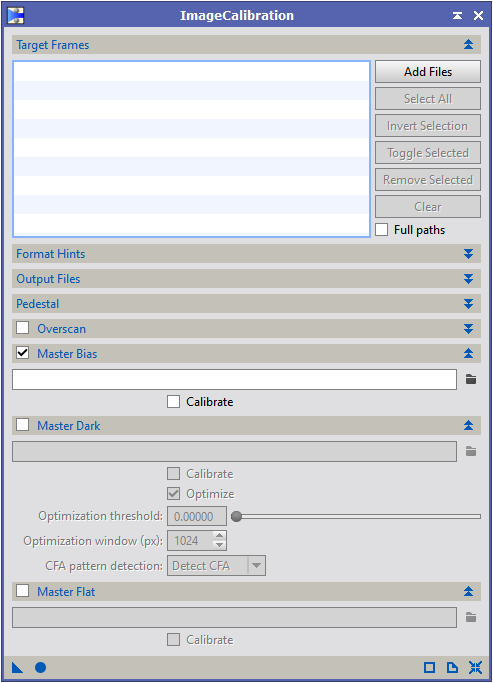This screenshot has width=493, height=683.
Task: Enable the Master Flat checkbox
Action: coord(23,591)
